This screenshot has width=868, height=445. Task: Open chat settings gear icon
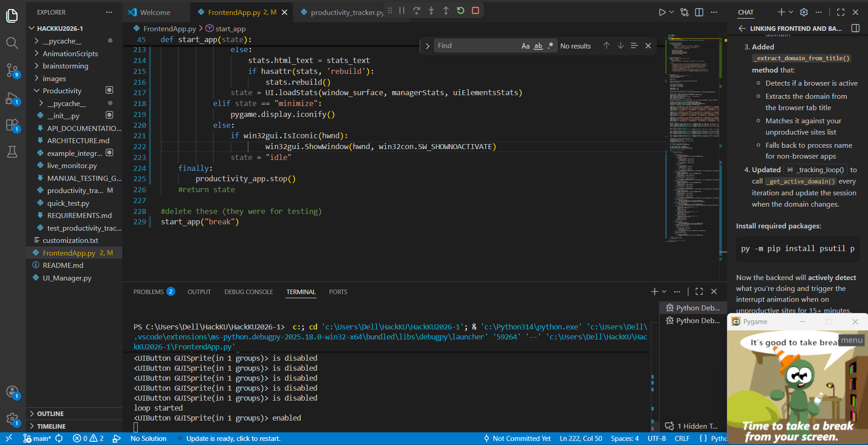[804, 12]
